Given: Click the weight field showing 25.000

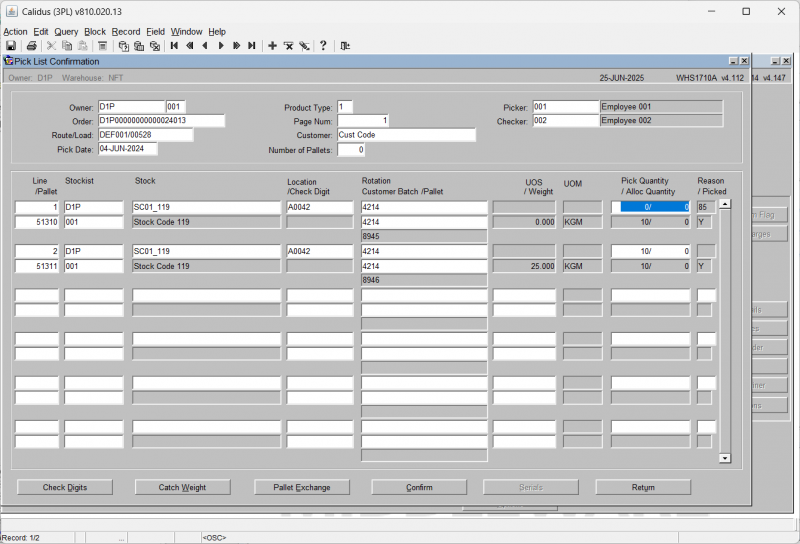Looking at the screenshot, I should point(524,266).
